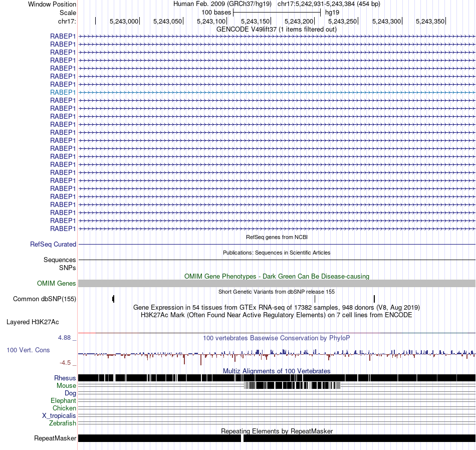Viewport: 476px width, 450px height.
Task: Click the X_tropicalis alignment label
Action: click(59, 416)
